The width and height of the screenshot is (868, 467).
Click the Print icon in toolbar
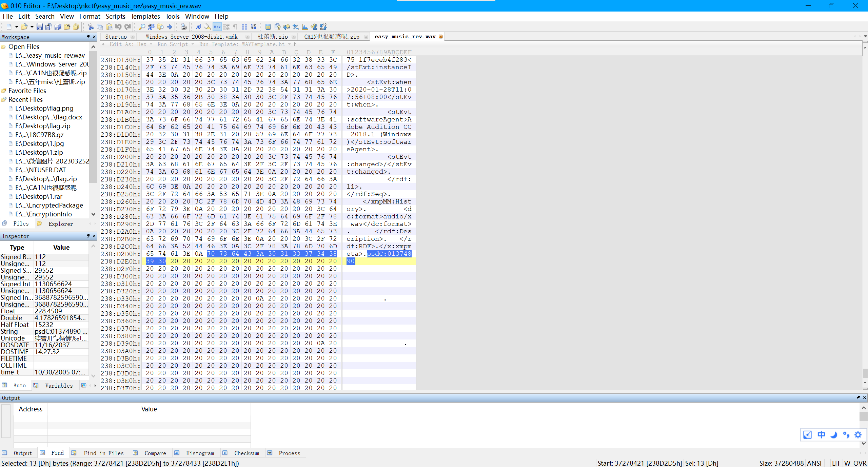pos(183,27)
